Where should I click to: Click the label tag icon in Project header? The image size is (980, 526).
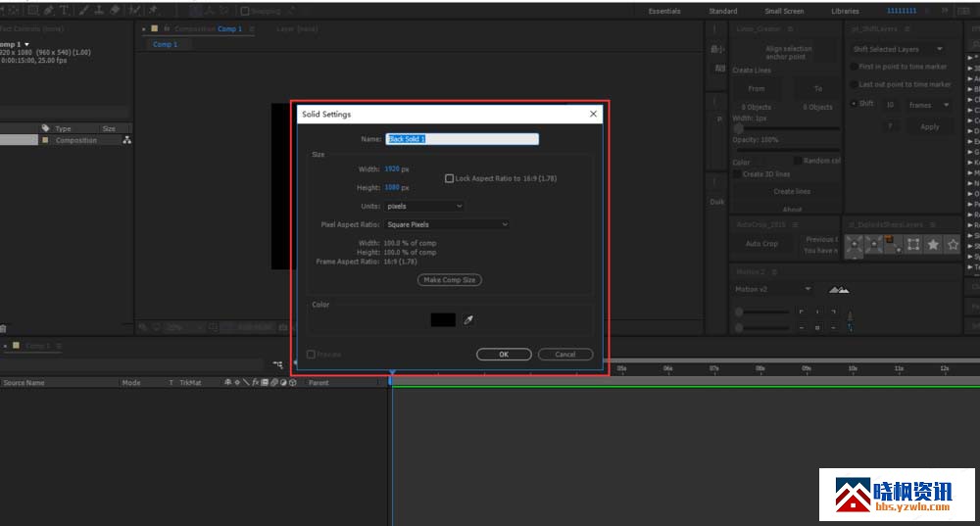(46, 128)
